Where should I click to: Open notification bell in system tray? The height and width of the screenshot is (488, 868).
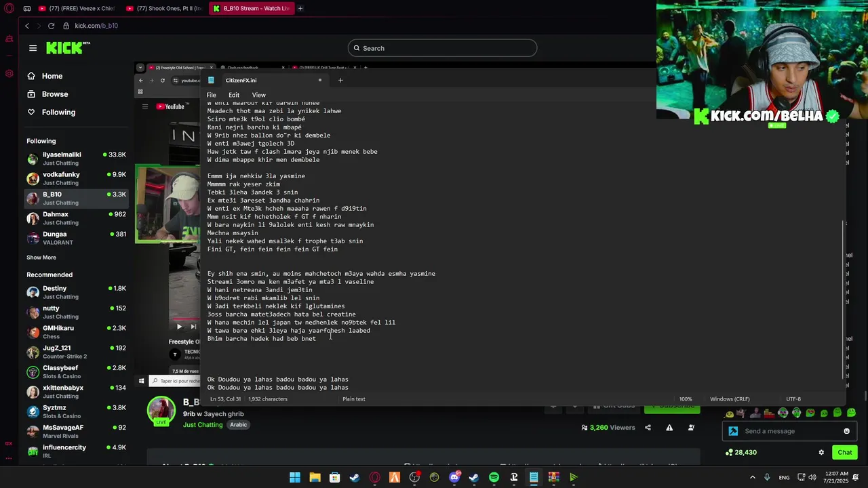856,477
